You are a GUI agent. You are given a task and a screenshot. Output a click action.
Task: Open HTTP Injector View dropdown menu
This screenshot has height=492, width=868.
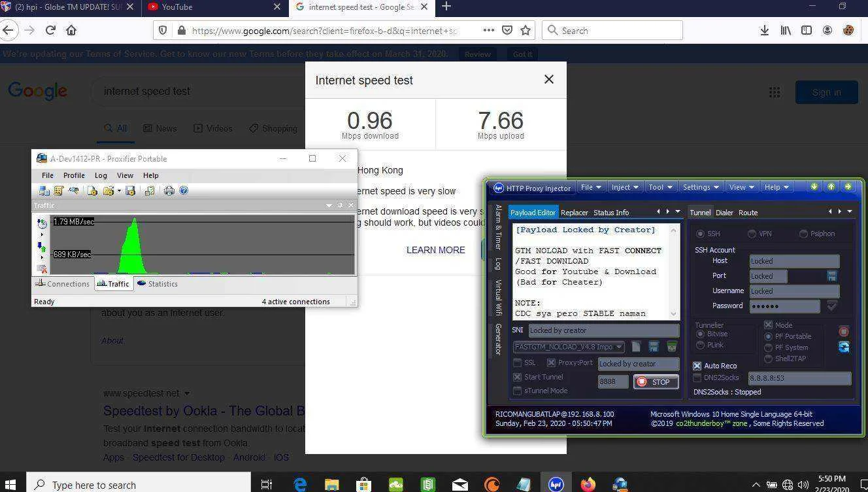741,187
